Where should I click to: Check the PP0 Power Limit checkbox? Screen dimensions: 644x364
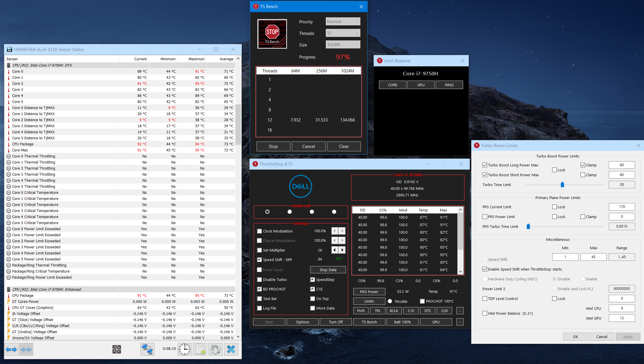coord(485,217)
